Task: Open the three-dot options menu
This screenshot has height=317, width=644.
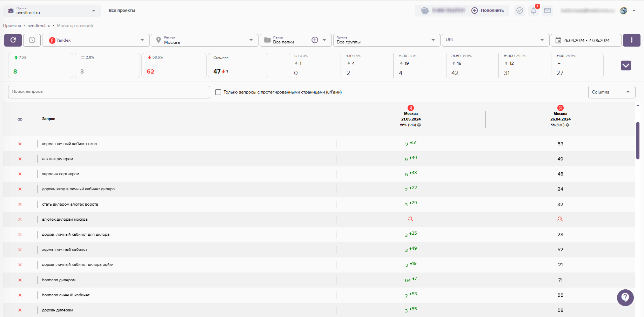Action: pos(631,40)
